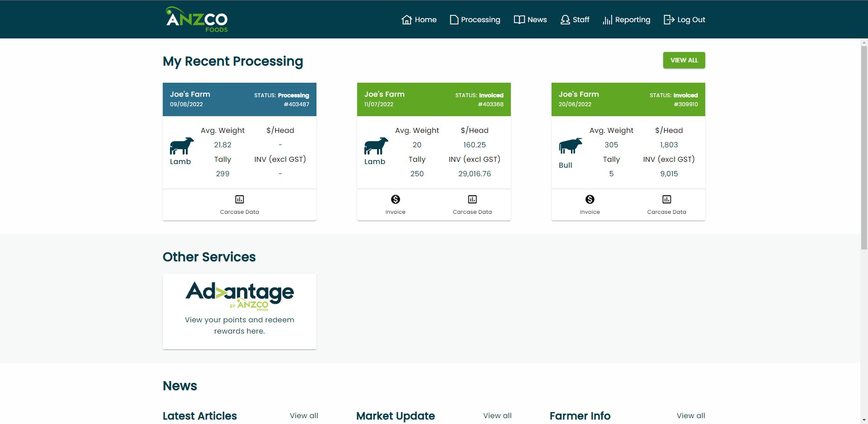The image size is (868, 424).
Task: Select the green Invoiced header #309910
Action: (x=628, y=99)
